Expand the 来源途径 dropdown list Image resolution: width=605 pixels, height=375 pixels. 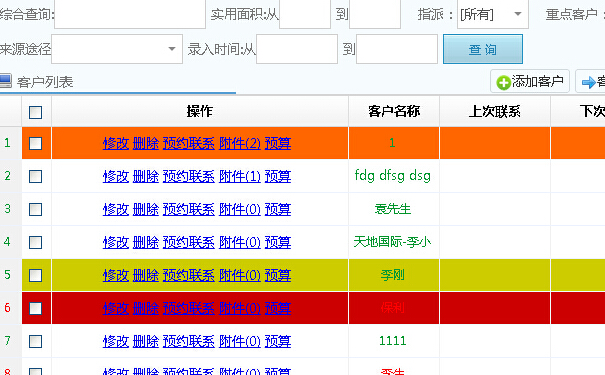(x=117, y=49)
